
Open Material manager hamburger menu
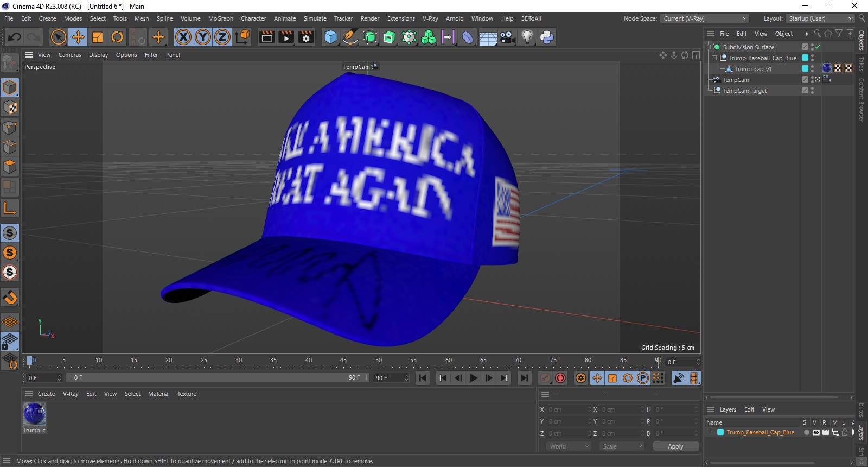(29, 394)
